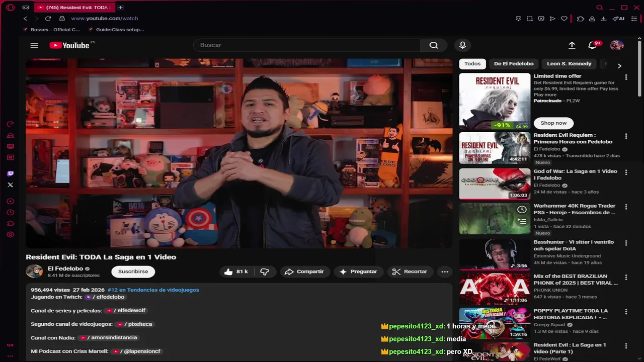Open a new browser tab
Viewport: 644px width, 362px height.
pos(120,8)
